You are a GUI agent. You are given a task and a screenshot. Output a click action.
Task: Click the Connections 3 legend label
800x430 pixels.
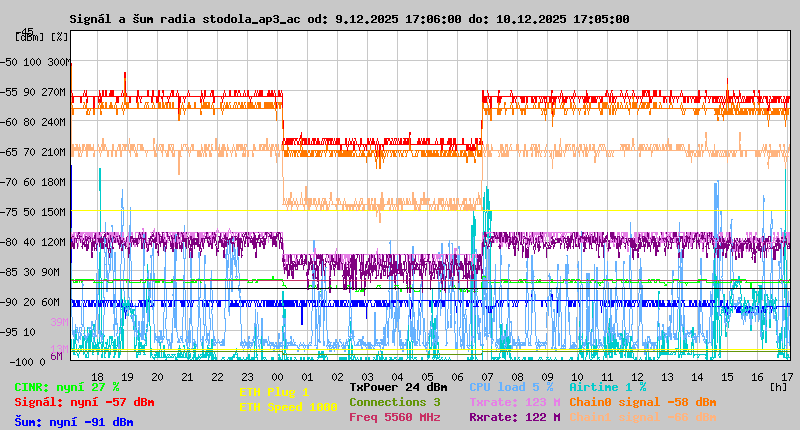tap(394, 402)
